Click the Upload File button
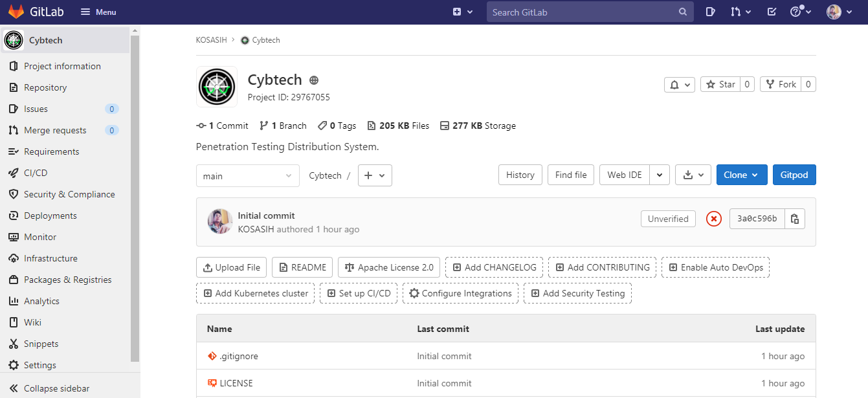Image resolution: width=868 pixels, height=398 pixels. 231,267
